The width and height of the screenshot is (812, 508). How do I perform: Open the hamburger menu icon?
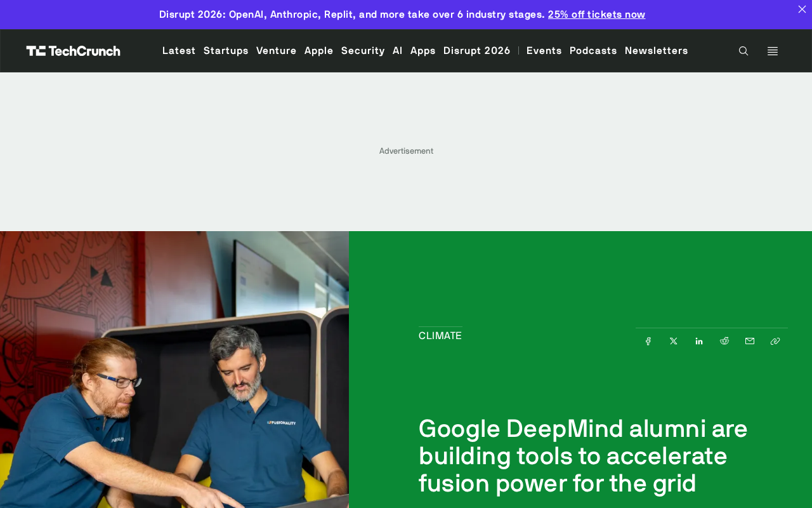pos(773,51)
